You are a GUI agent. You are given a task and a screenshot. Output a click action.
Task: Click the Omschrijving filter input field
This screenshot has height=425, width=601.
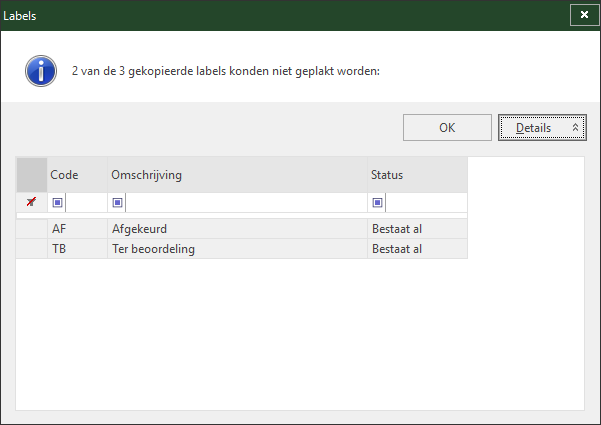(246, 202)
